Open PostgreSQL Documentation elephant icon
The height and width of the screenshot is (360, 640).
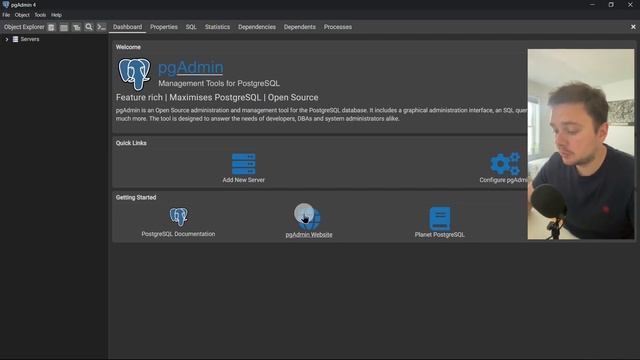[179, 217]
